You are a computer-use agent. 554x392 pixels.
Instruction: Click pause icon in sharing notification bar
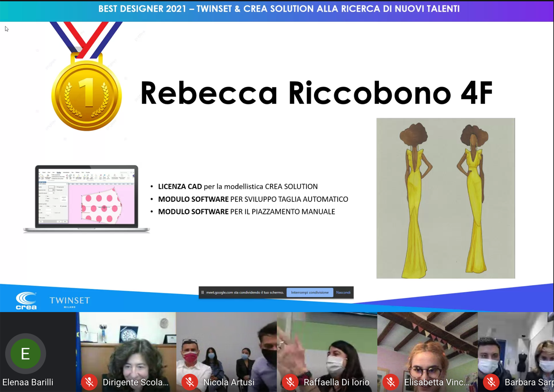click(203, 292)
